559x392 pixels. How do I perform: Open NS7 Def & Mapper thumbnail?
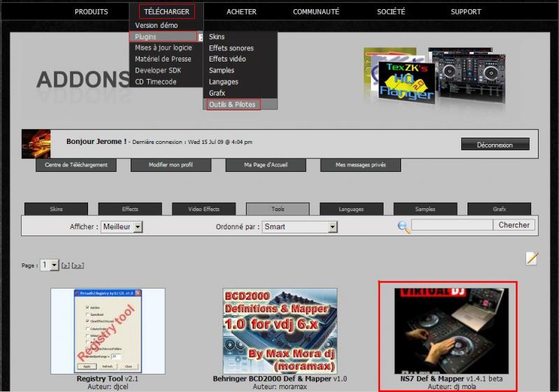[451, 331]
